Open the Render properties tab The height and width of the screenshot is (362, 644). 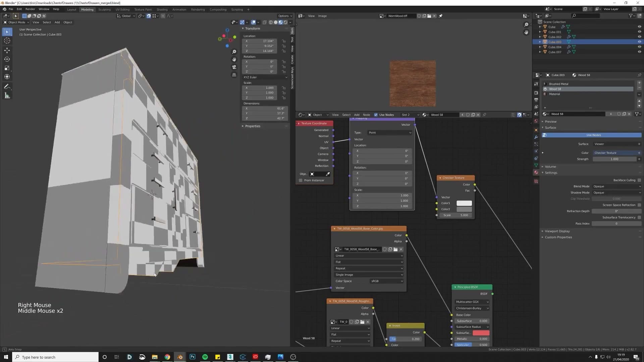pyautogui.click(x=536, y=93)
